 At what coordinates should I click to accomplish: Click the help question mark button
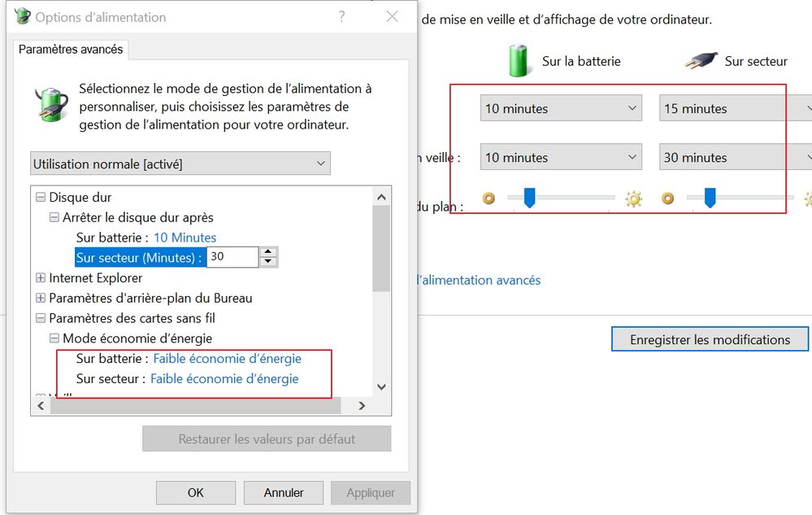click(342, 17)
